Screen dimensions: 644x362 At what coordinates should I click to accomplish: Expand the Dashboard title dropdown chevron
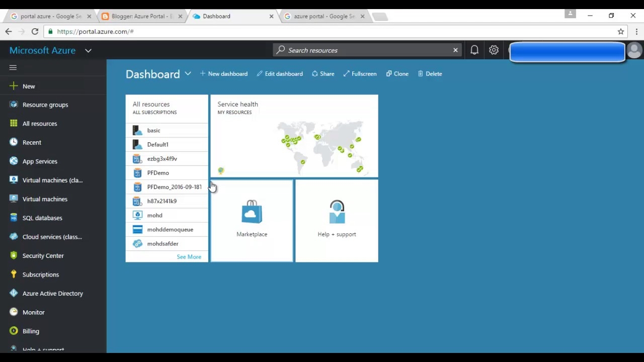pyautogui.click(x=188, y=74)
